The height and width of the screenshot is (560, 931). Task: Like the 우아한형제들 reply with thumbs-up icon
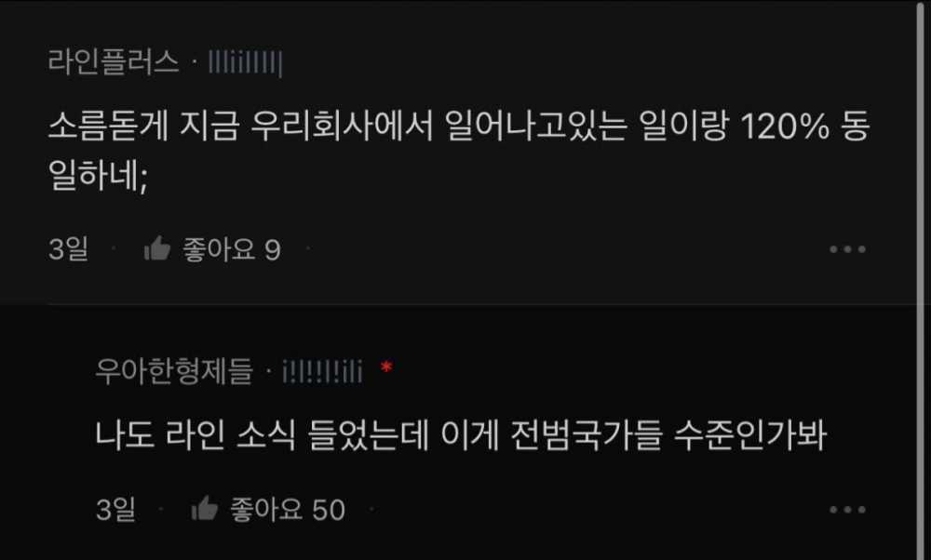click(205, 509)
